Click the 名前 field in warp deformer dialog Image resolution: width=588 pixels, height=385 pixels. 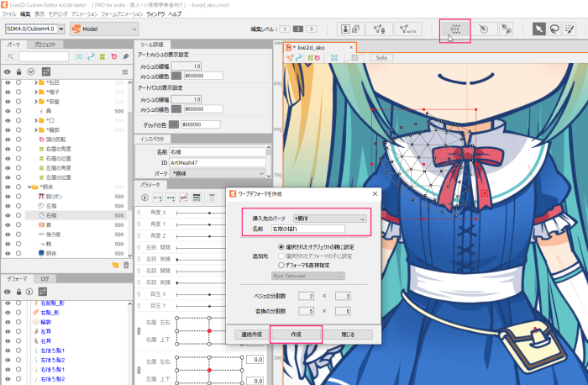pos(308,229)
